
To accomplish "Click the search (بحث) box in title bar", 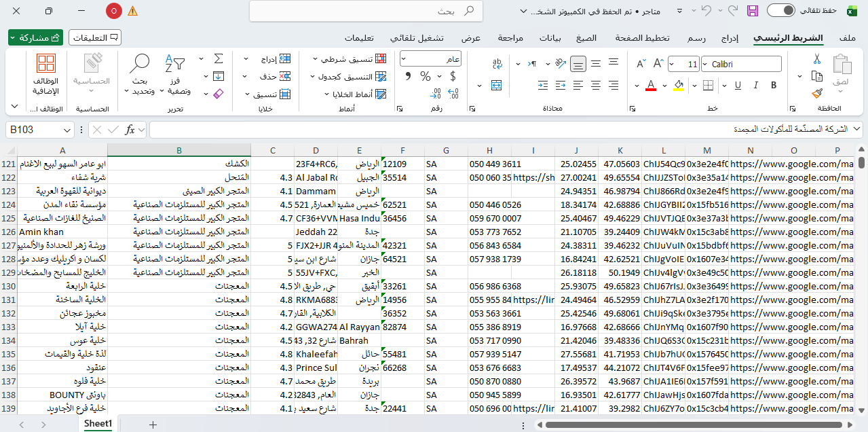I will click(366, 11).
